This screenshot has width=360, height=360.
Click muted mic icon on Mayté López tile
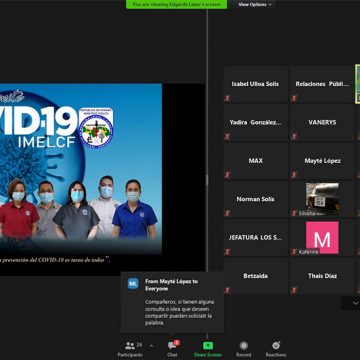(294, 175)
